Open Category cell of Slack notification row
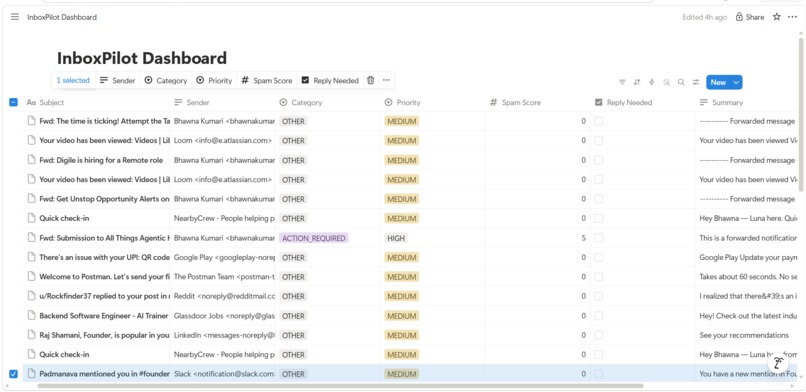Image resolution: width=806 pixels, height=392 pixels. [327, 374]
